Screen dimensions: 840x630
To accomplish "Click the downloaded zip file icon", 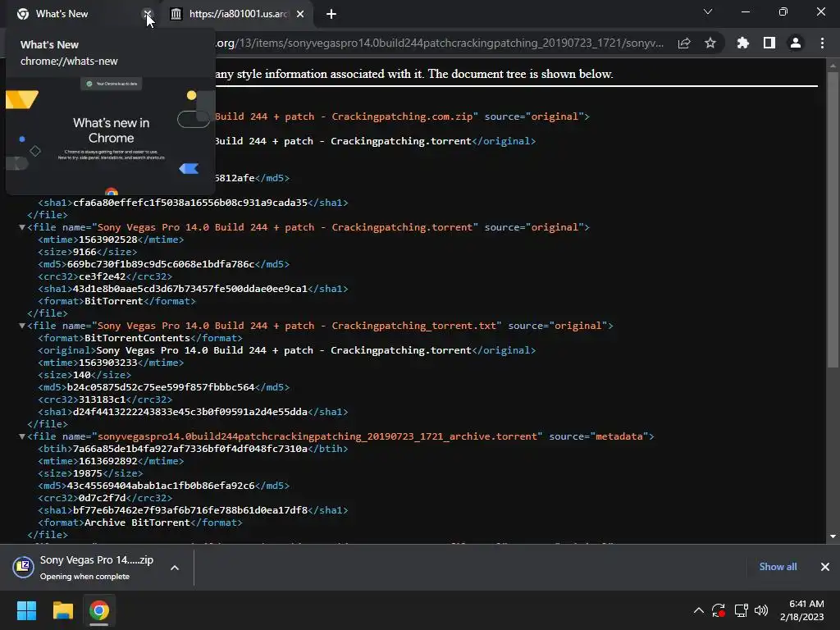I will (24, 568).
